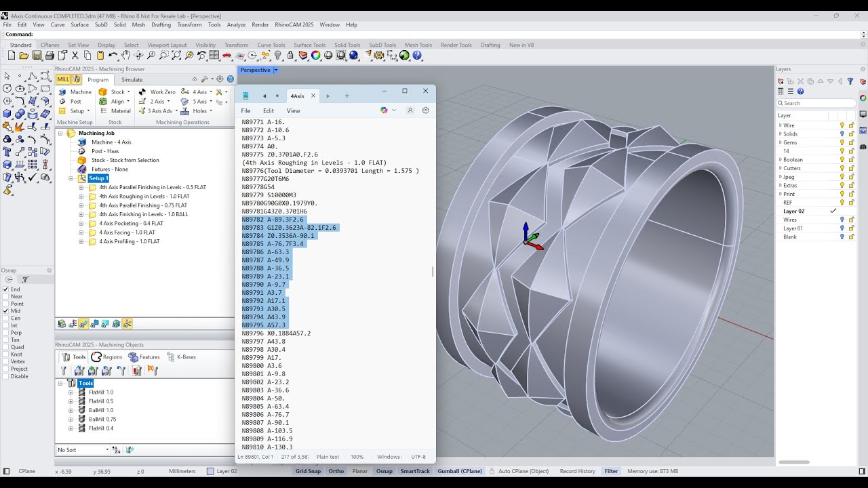Switch to the Simulate tab

click(x=132, y=80)
